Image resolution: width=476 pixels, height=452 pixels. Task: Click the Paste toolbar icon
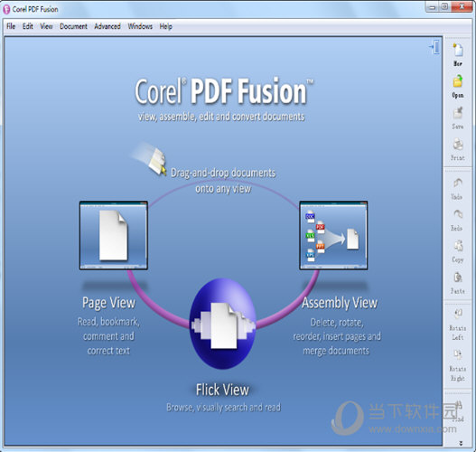pos(458,278)
